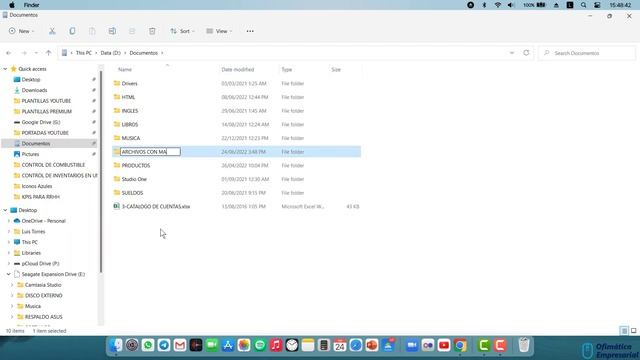
Task: Open the Trash bin in the dock
Action: 524,345
